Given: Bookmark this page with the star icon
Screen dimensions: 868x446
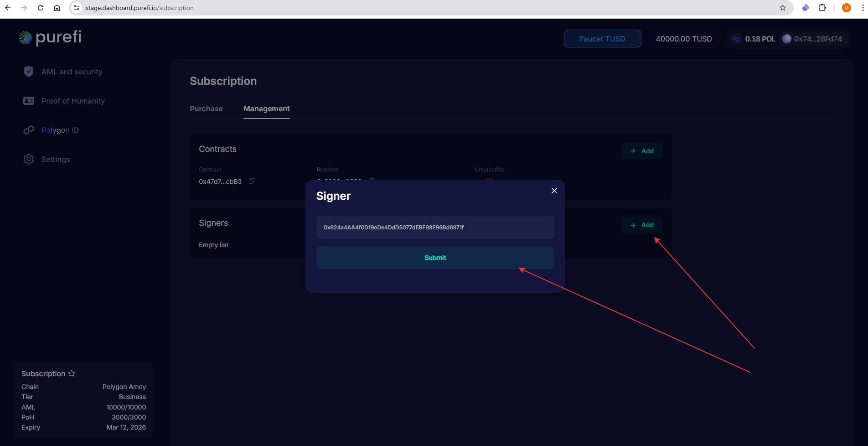Looking at the screenshot, I should pyautogui.click(x=783, y=8).
